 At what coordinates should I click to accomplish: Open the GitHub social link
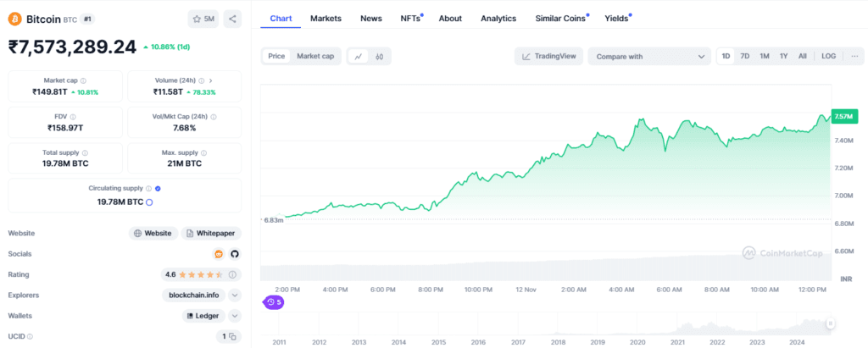coord(235,254)
